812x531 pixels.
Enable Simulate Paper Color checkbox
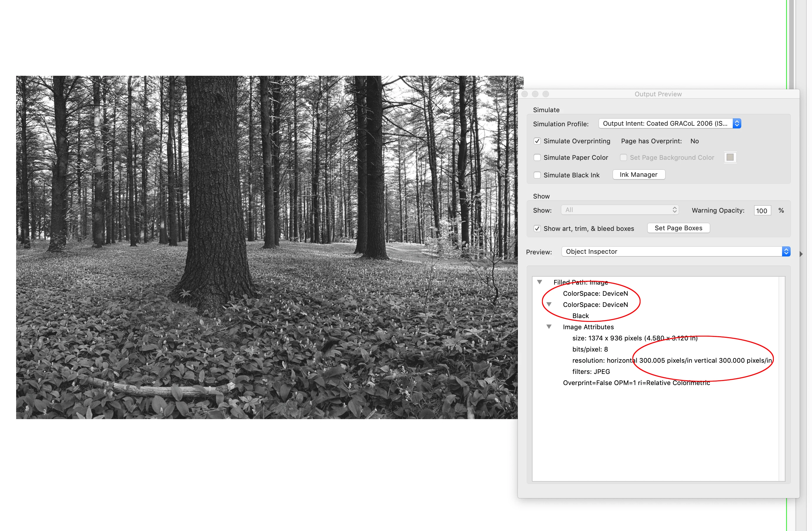(x=537, y=157)
